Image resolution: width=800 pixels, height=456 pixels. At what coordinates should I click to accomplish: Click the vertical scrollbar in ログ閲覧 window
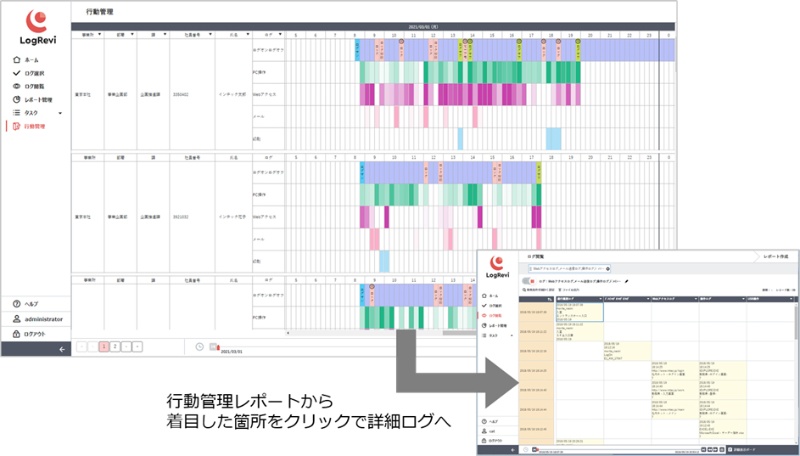click(x=796, y=322)
